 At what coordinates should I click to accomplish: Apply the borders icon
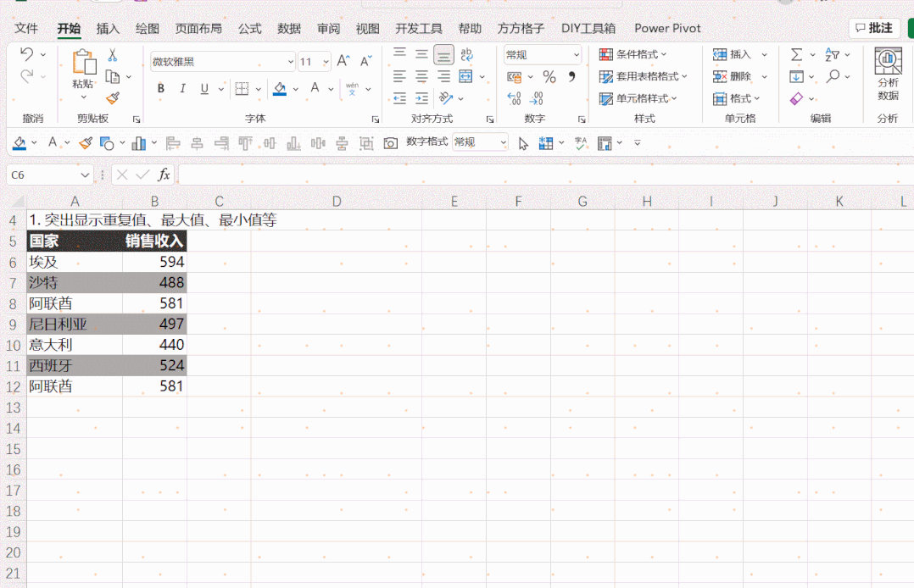pos(242,89)
